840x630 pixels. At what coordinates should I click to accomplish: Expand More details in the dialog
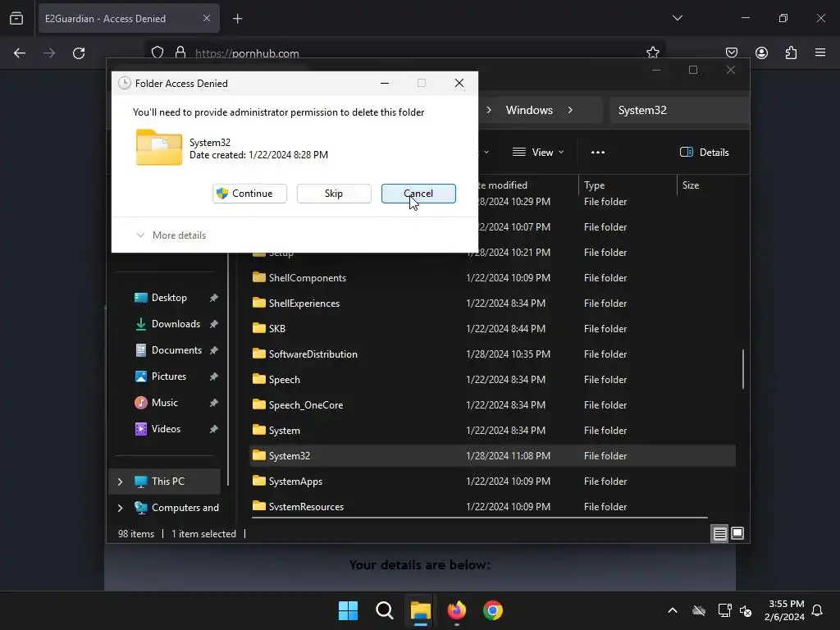171,235
